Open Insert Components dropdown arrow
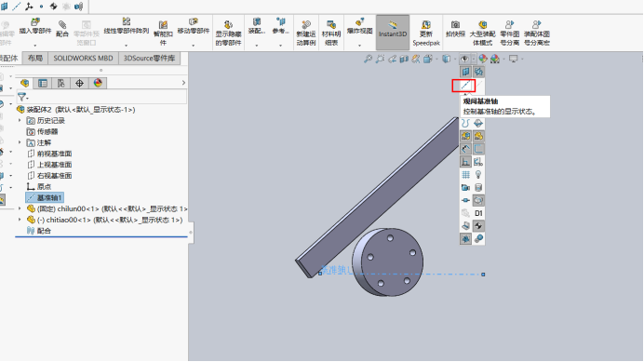 pos(35,46)
